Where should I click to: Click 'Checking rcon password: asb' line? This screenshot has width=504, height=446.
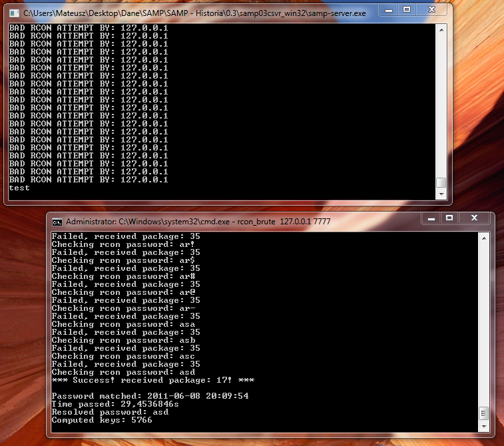coord(123,340)
